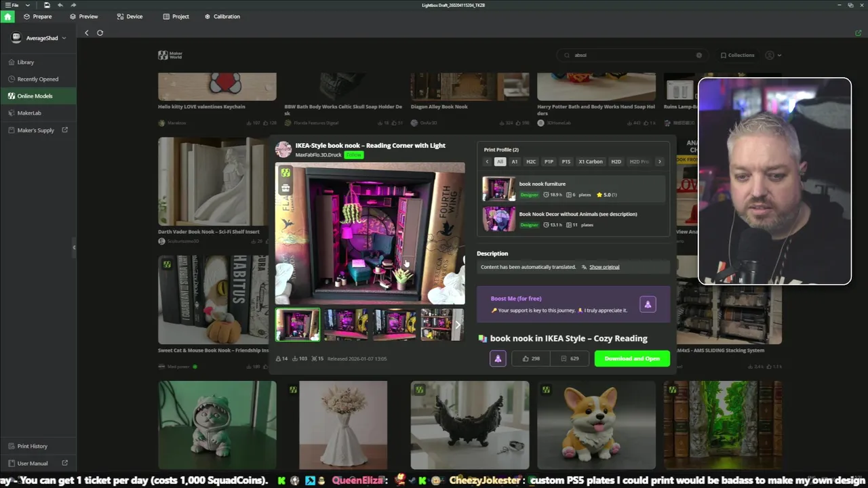Like the model showing 298 likes

531,359
